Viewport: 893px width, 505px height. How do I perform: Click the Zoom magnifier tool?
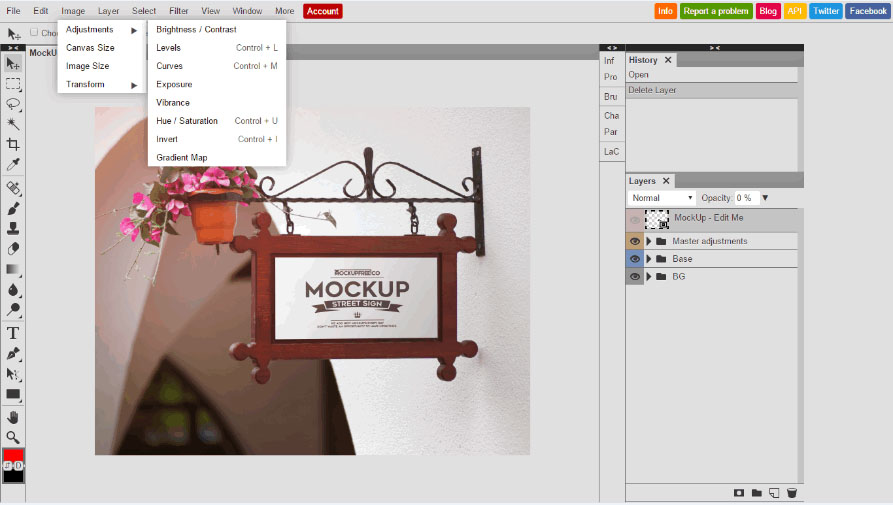coord(13,437)
